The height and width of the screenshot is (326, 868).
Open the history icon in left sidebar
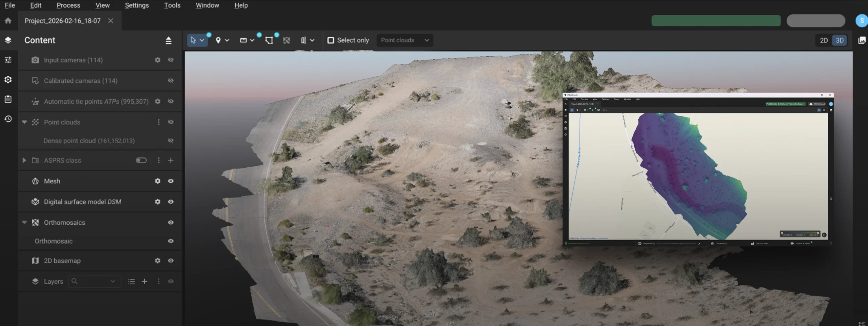point(8,119)
